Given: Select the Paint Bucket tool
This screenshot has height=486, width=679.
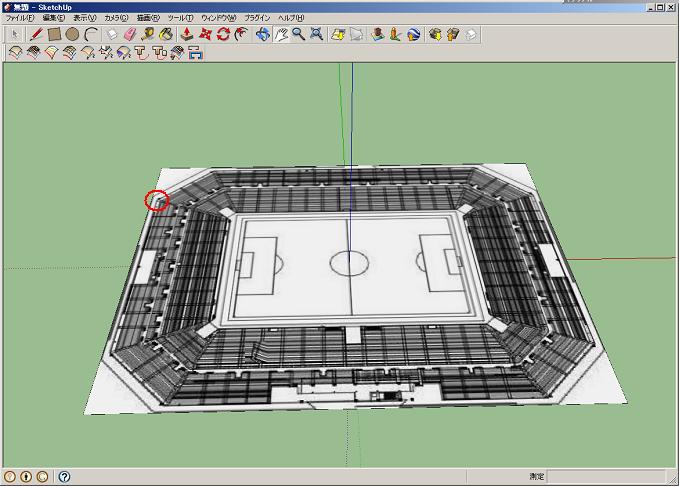Looking at the screenshot, I should click(165, 34).
